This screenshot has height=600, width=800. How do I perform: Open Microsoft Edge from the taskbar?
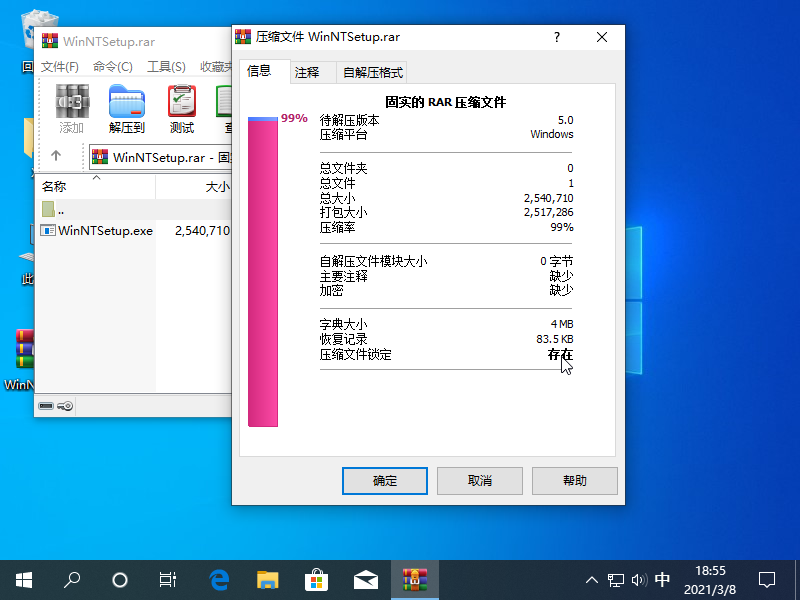219,579
